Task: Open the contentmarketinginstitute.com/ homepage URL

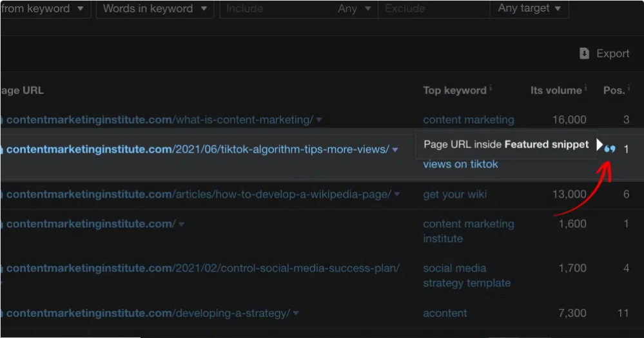Action: (x=91, y=224)
